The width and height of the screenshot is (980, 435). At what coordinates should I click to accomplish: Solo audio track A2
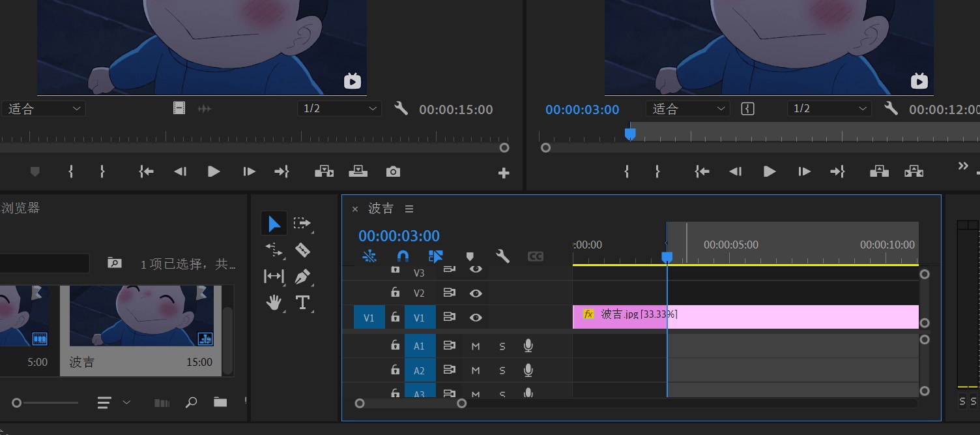pyautogui.click(x=502, y=370)
